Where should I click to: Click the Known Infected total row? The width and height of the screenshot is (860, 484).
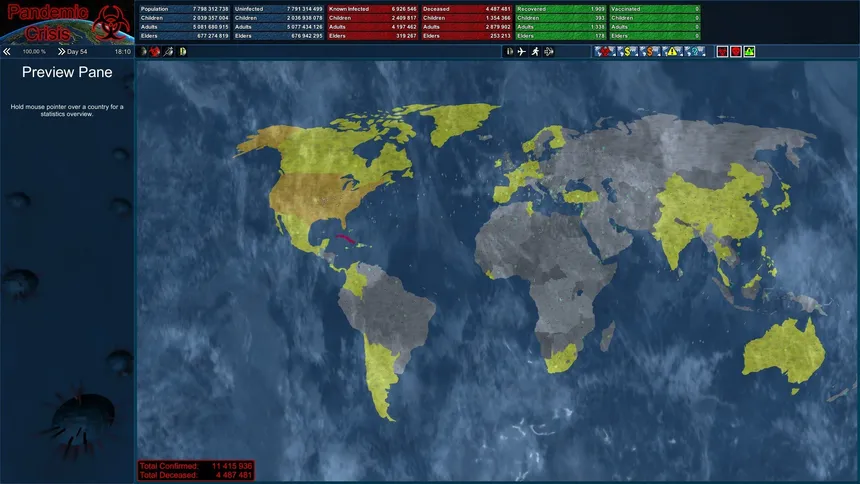pos(372,9)
